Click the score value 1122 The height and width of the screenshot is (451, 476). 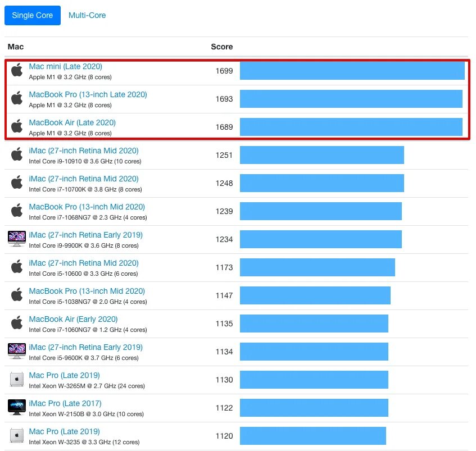[x=224, y=408]
